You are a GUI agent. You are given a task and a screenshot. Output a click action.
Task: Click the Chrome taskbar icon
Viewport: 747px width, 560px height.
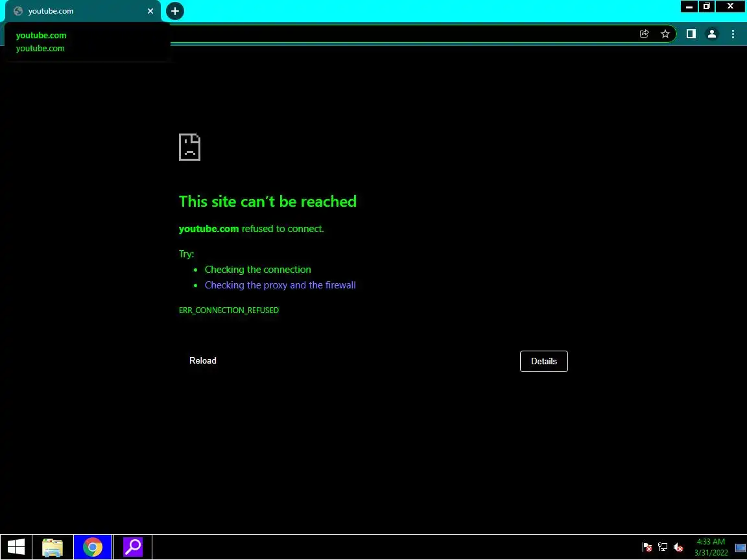click(x=93, y=547)
